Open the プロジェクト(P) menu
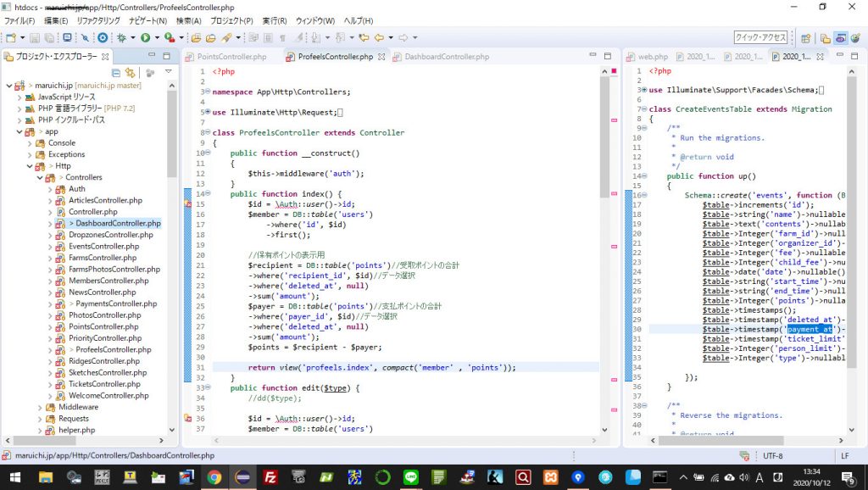This screenshot has width=868, height=490. (x=231, y=20)
